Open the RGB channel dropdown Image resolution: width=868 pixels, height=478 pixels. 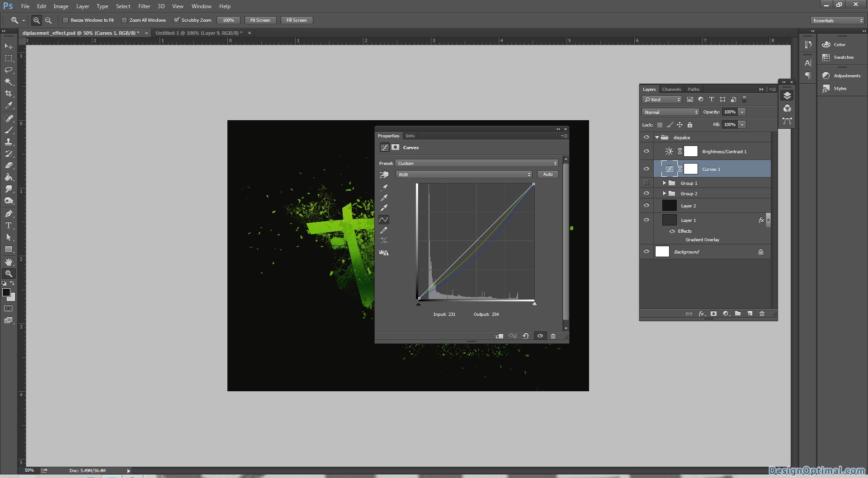tap(464, 174)
